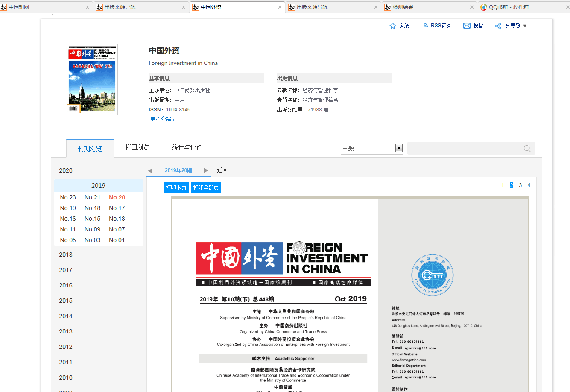Expand the 分享到 dropdown arrow
Screen dimensions: 570x392
pos(525,26)
